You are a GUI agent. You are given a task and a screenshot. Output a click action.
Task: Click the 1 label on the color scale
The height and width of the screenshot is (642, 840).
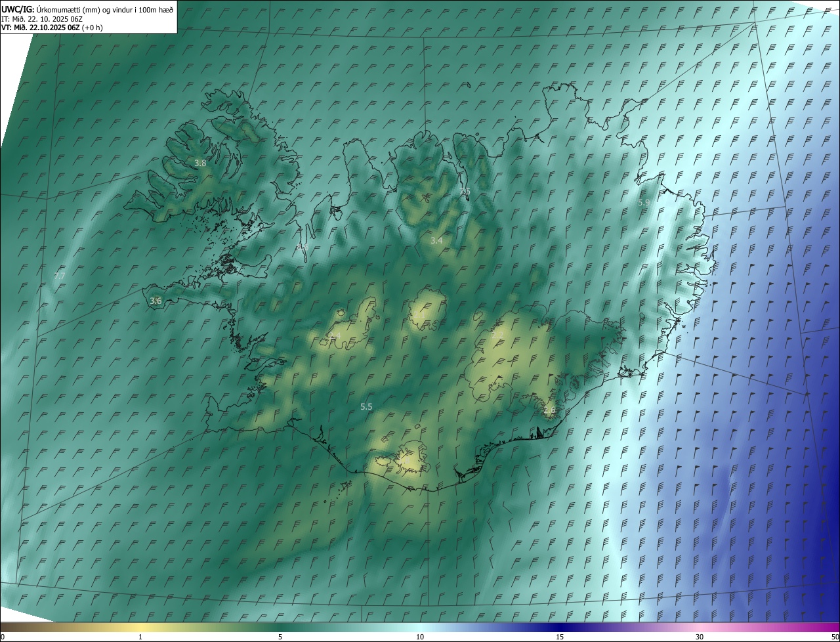pos(140,637)
